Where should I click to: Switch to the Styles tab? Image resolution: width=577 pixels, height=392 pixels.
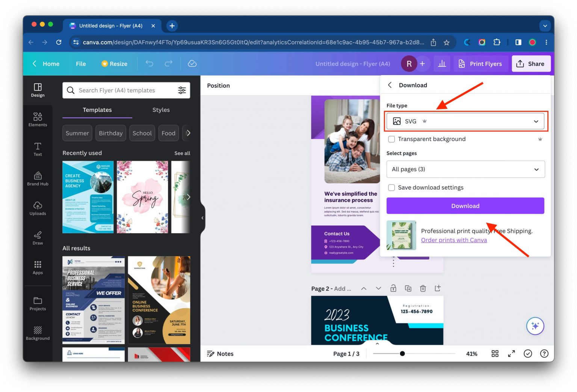point(161,110)
